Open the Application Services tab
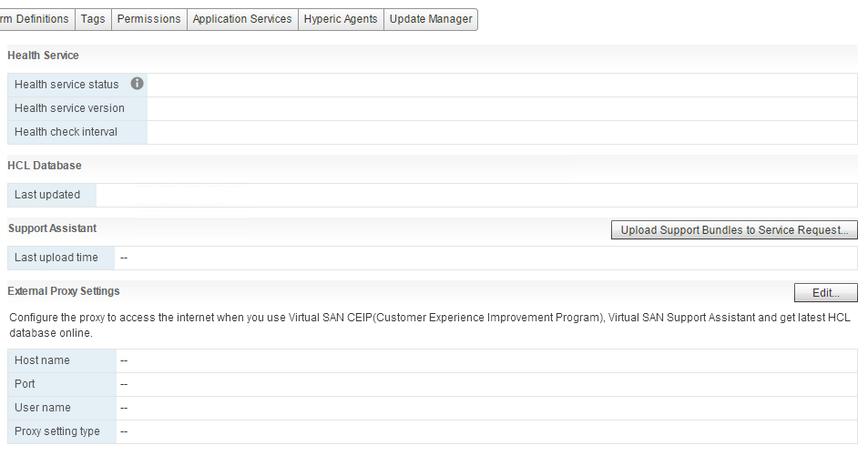Screen dimensions: 868x466 (x=242, y=19)
